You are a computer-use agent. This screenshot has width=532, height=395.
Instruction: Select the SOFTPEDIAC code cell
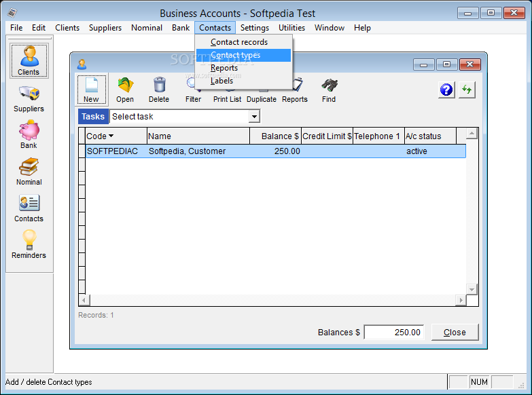point(116,151)
